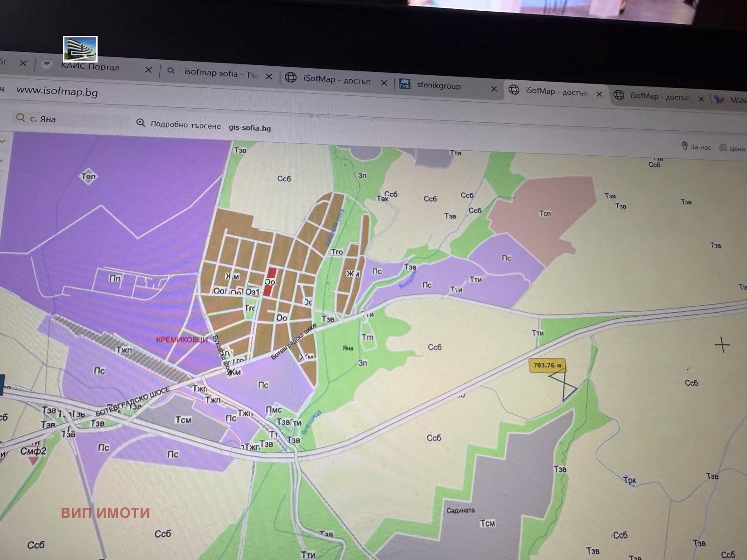The width and height of the screenshot is (747, 560).
Task: Click the orange magnifier in the search box
Action: (x=20, y=118)
